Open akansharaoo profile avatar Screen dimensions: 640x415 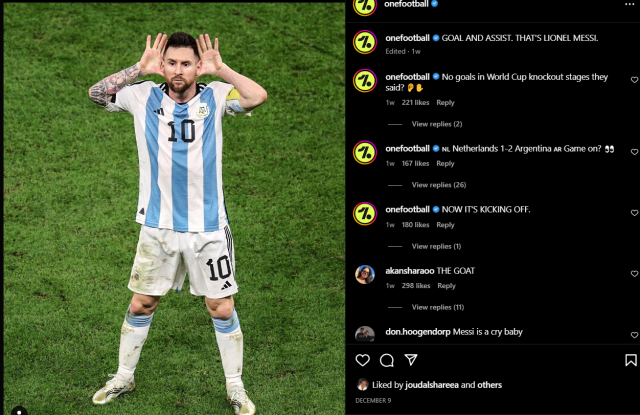click(365, 274)
